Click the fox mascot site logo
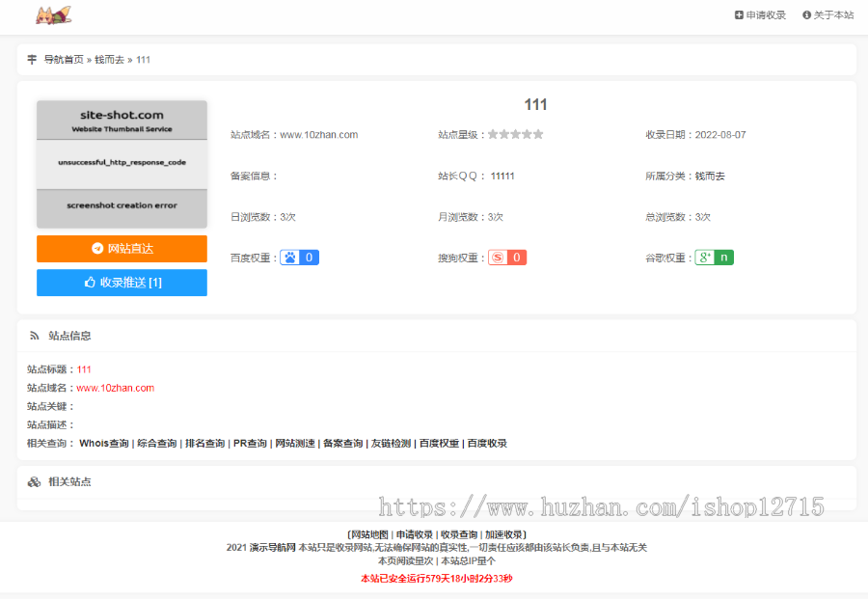This screenshot has height=599, width=868. tap(54, 14)
